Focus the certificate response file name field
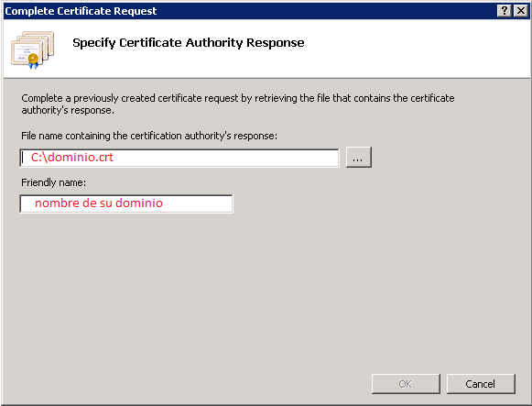532x406 pixels. click(x=179, y=158)
